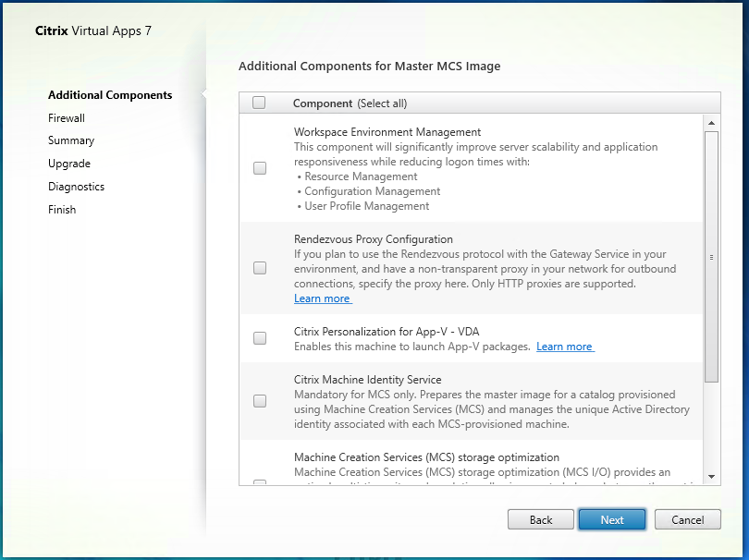Select the Firewall step in sidebar

click(67, 118)
